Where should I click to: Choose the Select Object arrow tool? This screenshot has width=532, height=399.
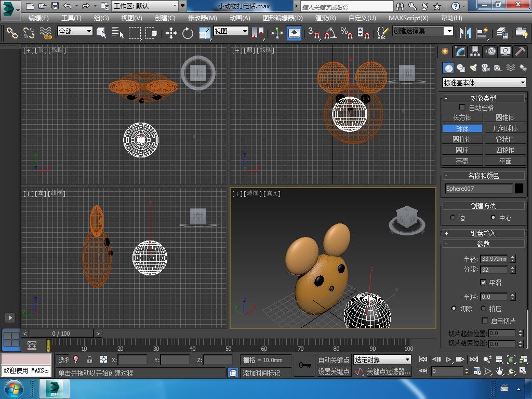pyautogui.click(x=101, y=33)
